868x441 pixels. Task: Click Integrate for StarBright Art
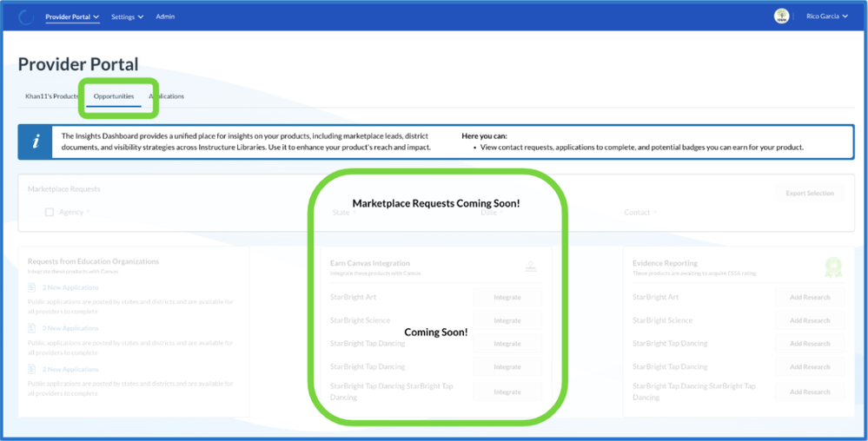click(x=507, y=297)
